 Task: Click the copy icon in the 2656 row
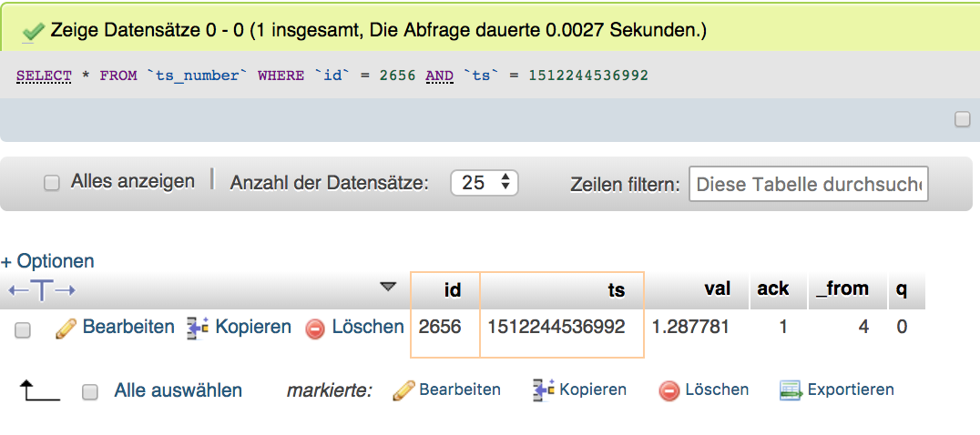198,329
